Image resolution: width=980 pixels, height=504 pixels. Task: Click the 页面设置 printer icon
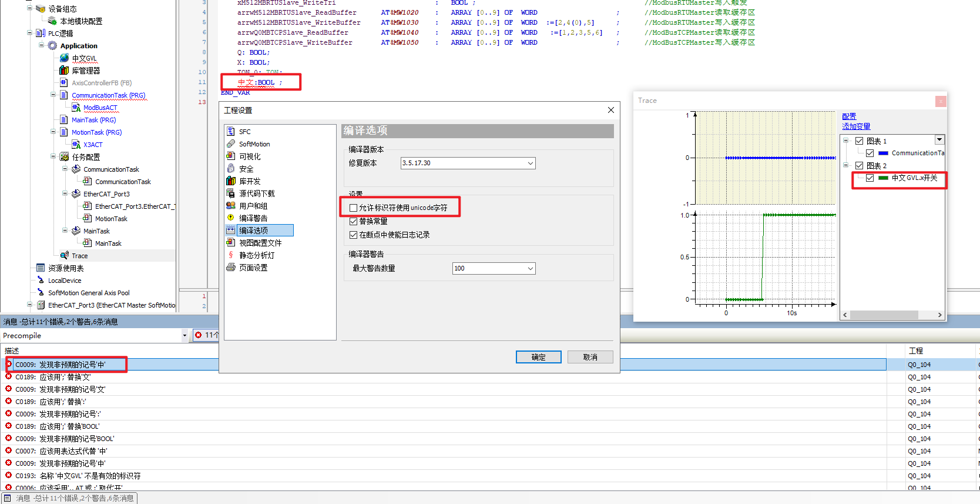point(231,268)
